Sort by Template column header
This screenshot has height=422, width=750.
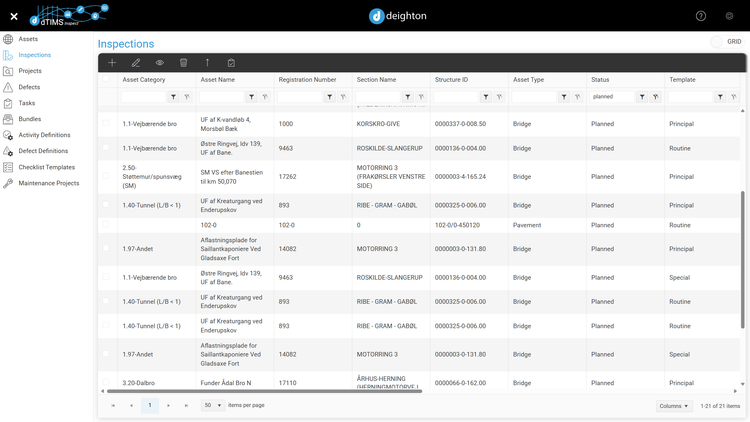tap(682, 79)
